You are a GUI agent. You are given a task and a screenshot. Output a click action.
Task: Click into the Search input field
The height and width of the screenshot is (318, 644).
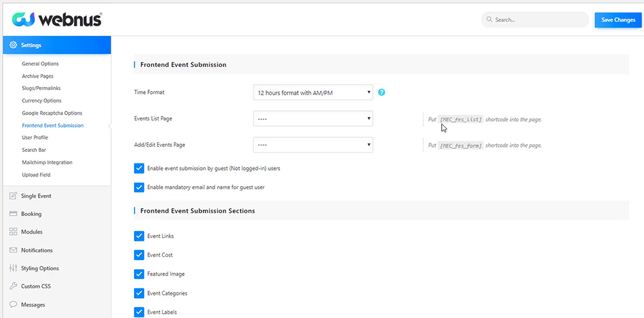(535, 20)
